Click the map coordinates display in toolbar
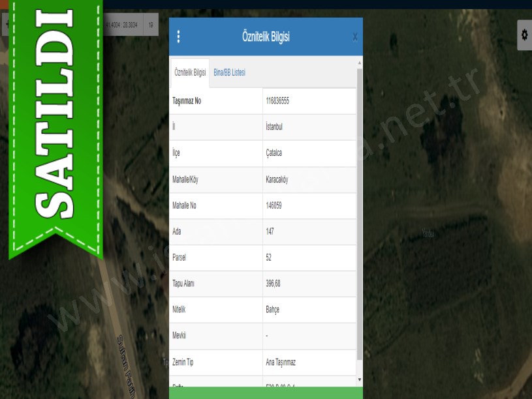 tap(121, 24)
